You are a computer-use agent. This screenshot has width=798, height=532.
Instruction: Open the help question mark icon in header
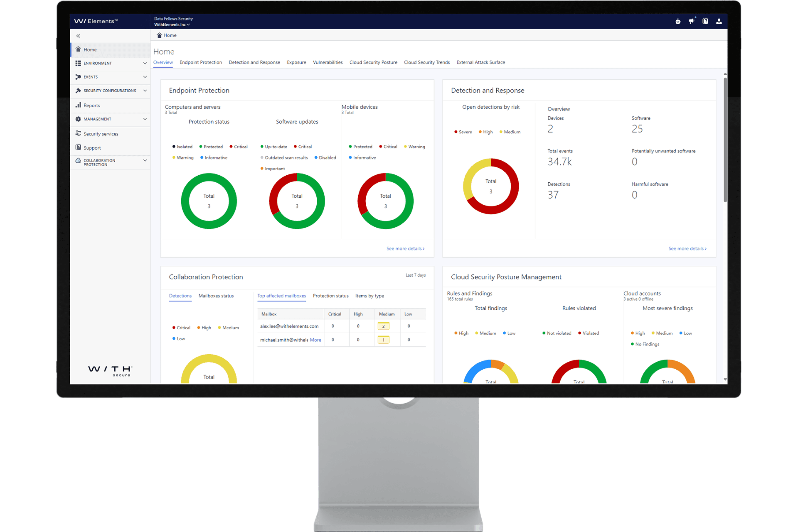[705, 21]
